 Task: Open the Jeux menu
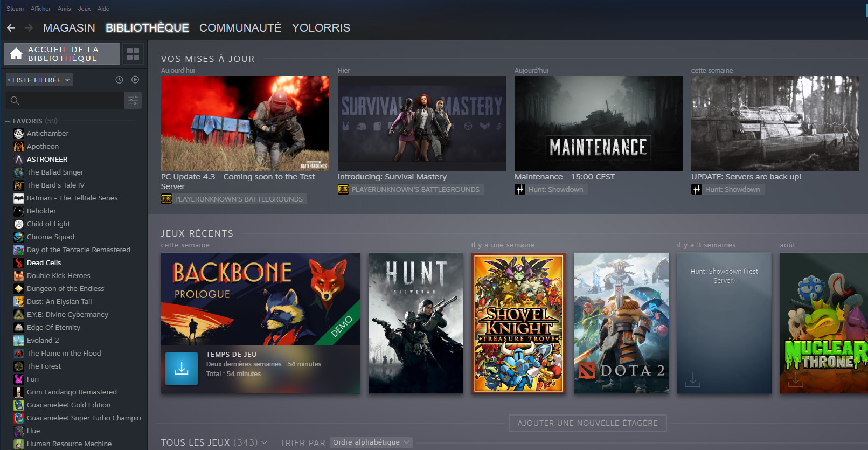coord(84,9)
